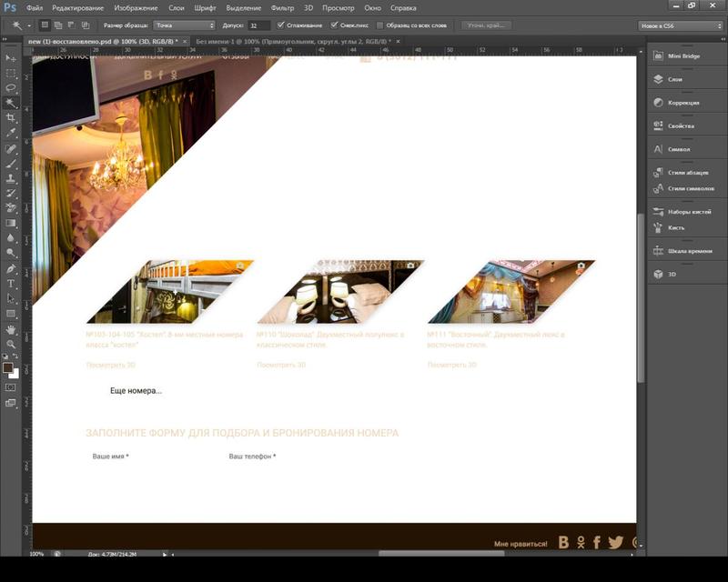Open workspace dropdown Новое в CS6

(x=681, y=25)
